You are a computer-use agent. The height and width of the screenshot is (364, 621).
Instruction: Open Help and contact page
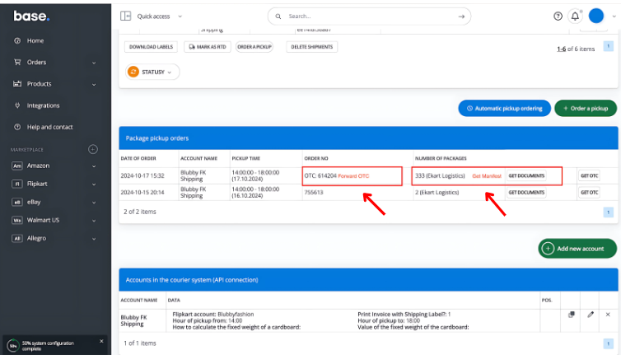point(49,127)
